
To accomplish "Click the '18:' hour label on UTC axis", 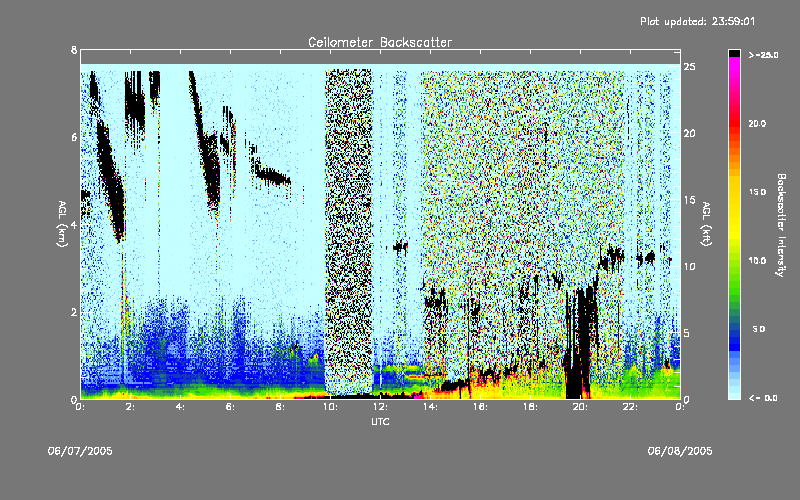I will point(530,407).
